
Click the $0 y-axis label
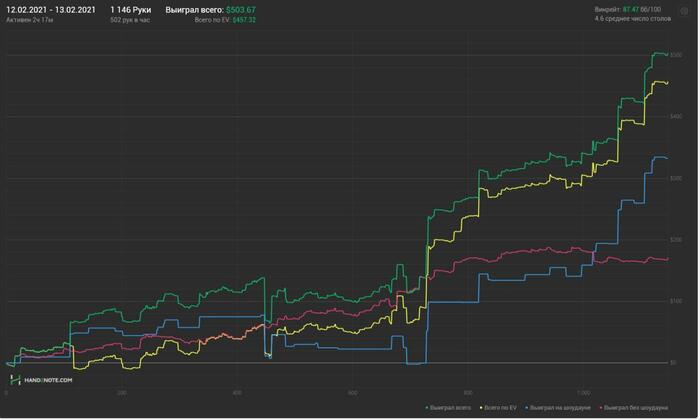pyautogui.click(x=673, y=363)
